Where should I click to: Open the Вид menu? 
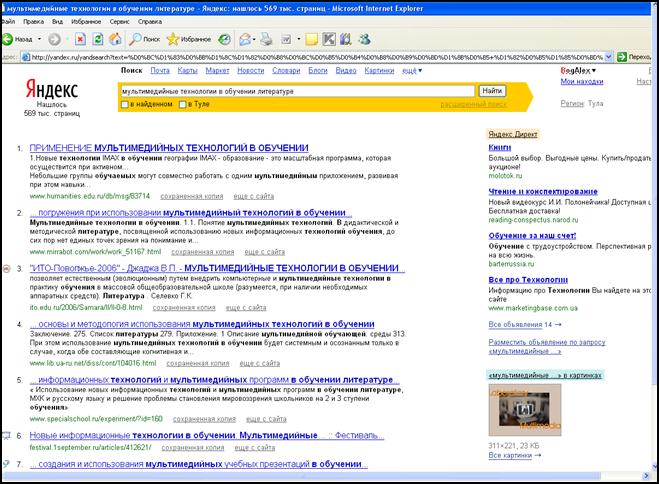click(57, 21)
